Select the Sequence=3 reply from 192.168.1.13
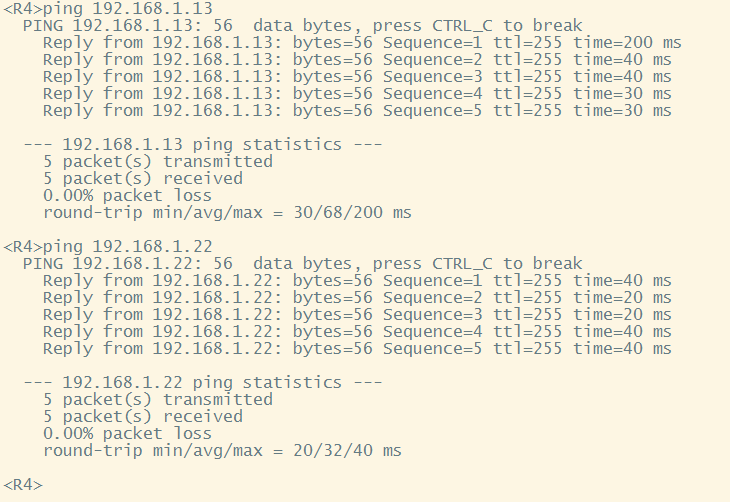 tap(357, 77)
